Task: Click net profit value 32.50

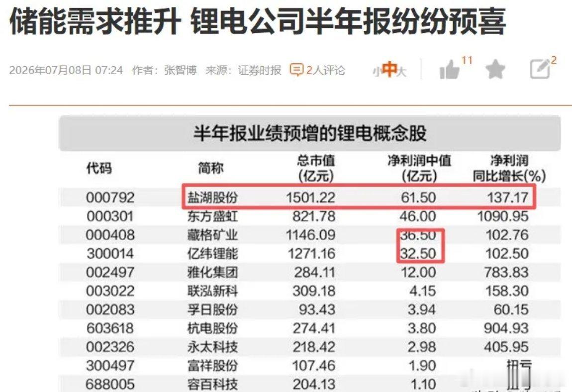Action: pos(418,254)
